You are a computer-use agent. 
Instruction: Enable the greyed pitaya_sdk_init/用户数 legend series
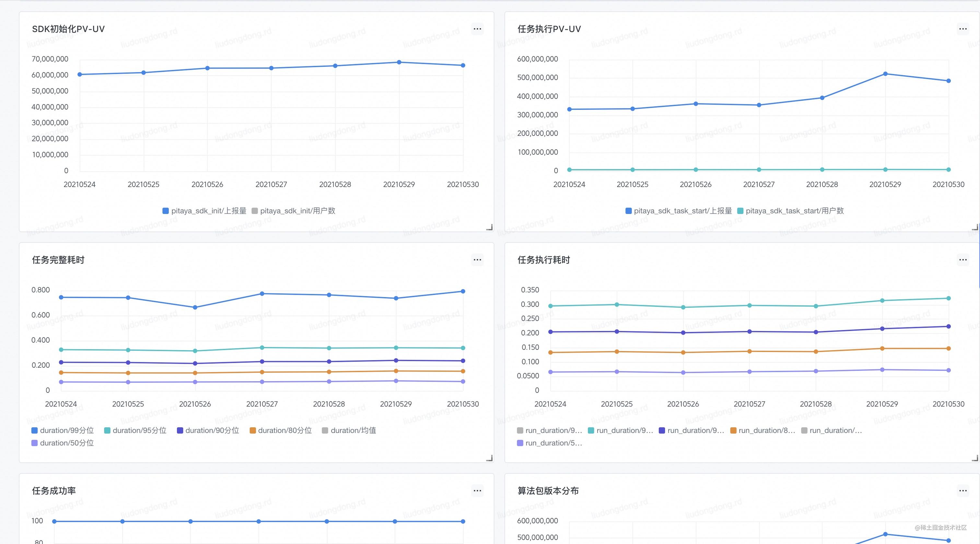(x=293, y=211)
